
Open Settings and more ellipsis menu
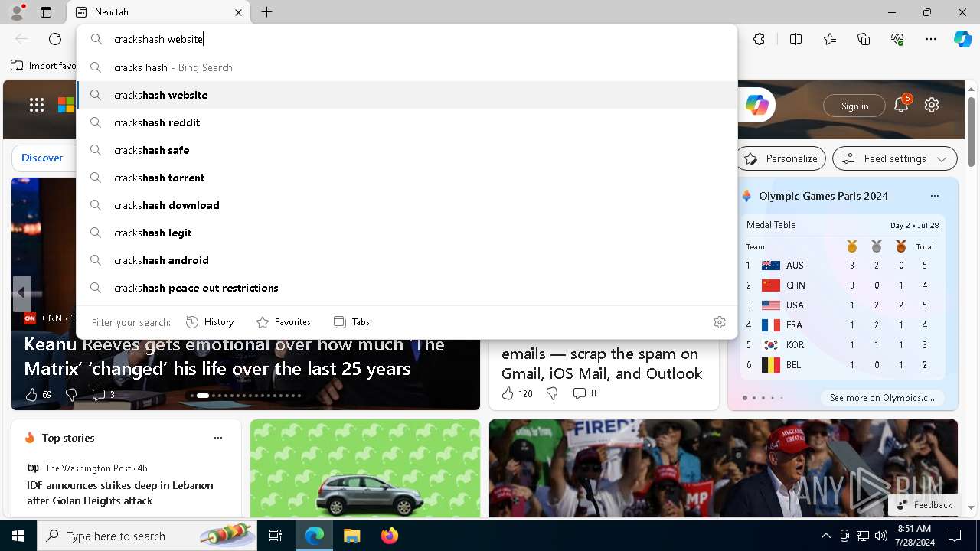[931, 39]
